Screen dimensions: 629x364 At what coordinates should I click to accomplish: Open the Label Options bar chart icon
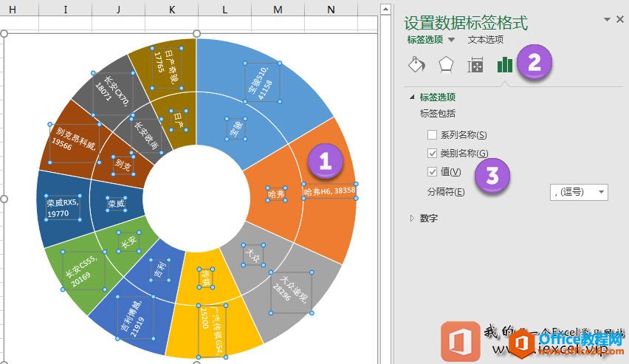coord(505,64)
